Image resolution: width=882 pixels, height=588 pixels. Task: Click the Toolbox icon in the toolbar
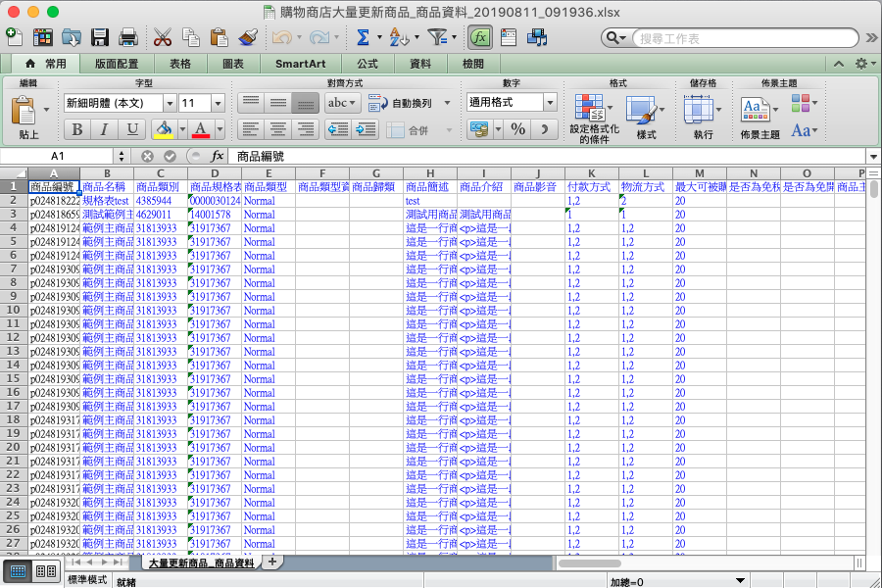(509, 37)
